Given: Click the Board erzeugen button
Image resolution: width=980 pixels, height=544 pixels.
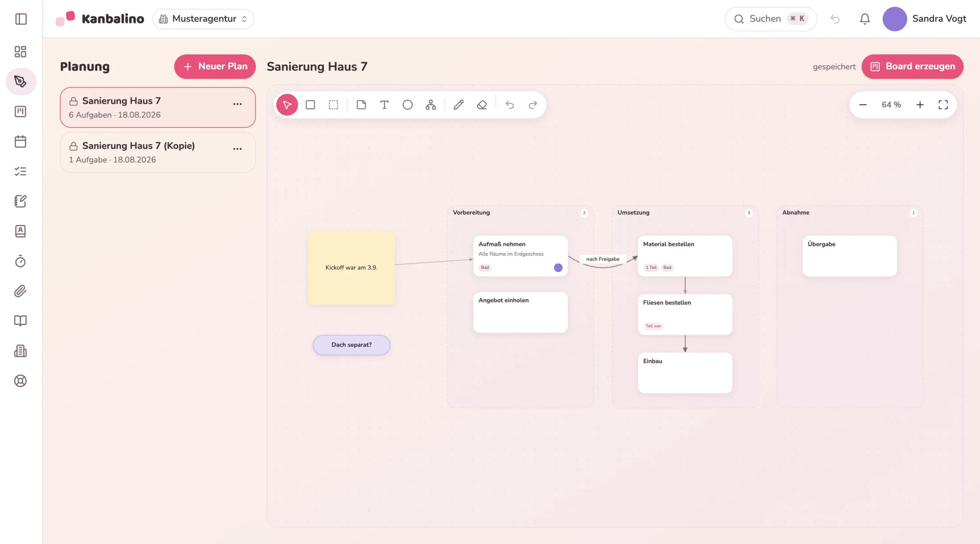Looking at the screenshot, I should coord(912,67).
